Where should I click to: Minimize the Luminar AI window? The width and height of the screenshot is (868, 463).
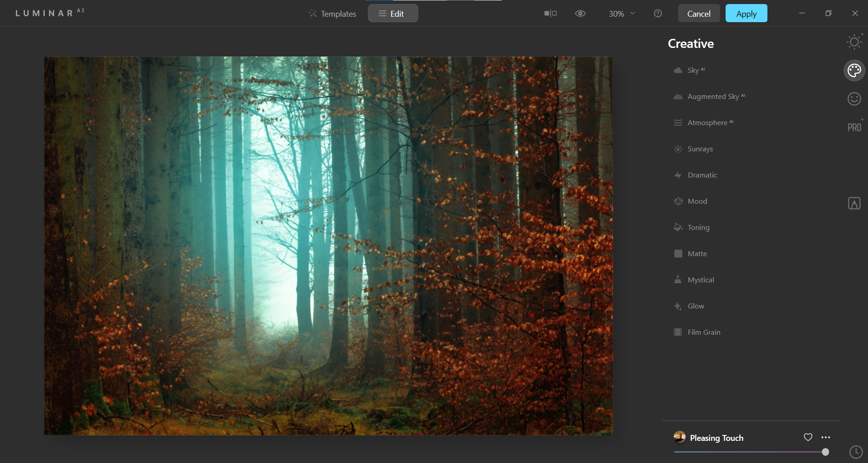pyautogui.click(x=802, y=13)
